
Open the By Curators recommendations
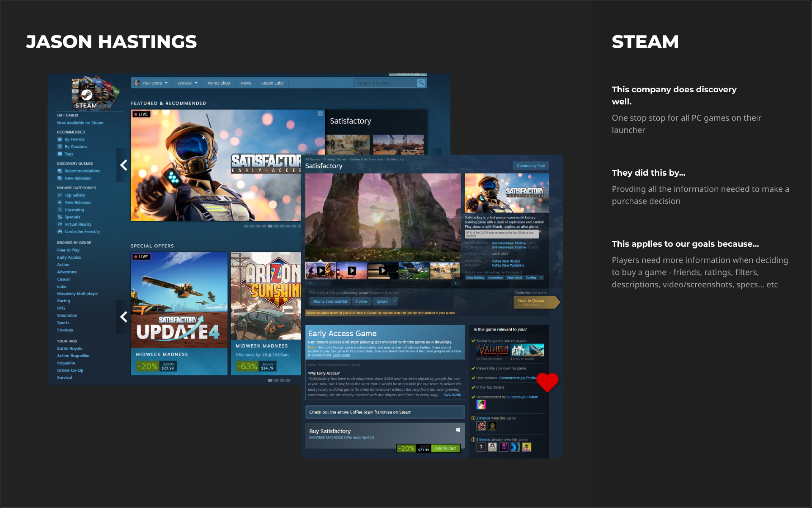pyautogui.click(x=75, y=146)
